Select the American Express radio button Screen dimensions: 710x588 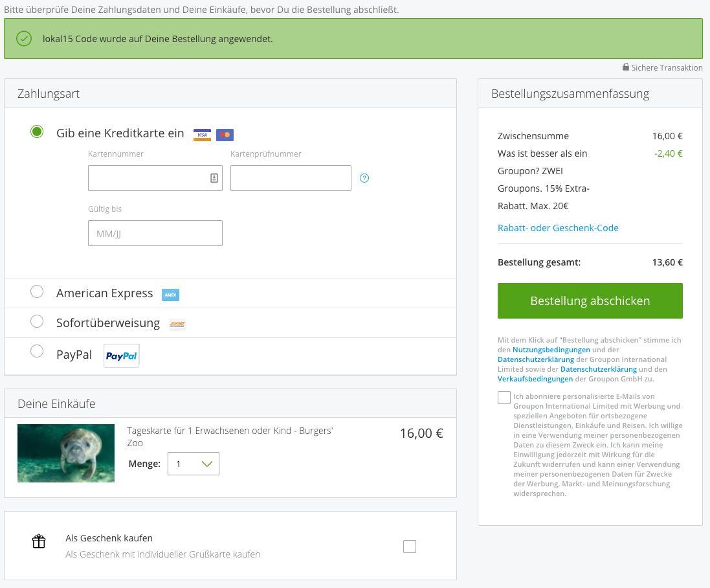tap(37, 292)
